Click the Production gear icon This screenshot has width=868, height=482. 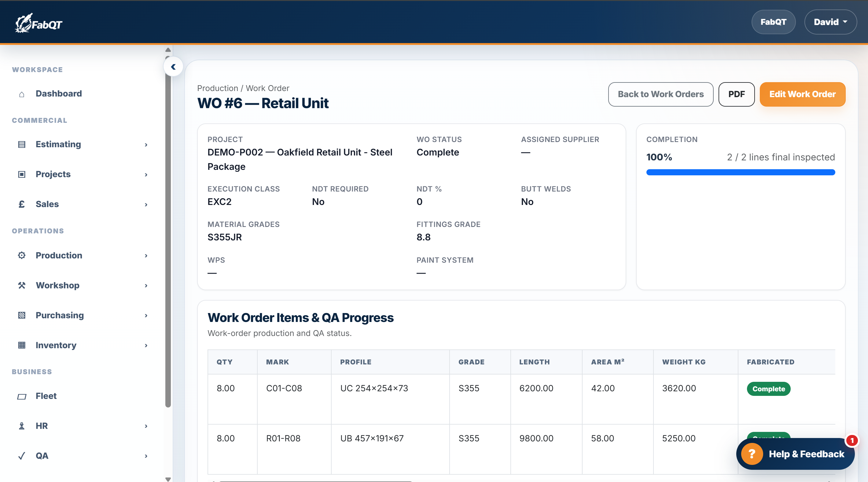coord(22,255)
